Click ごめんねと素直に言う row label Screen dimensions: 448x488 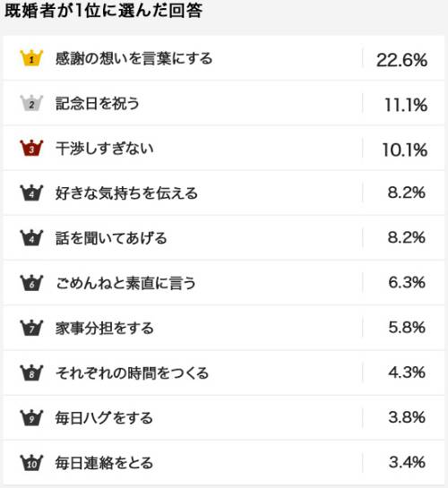(125, 283)
